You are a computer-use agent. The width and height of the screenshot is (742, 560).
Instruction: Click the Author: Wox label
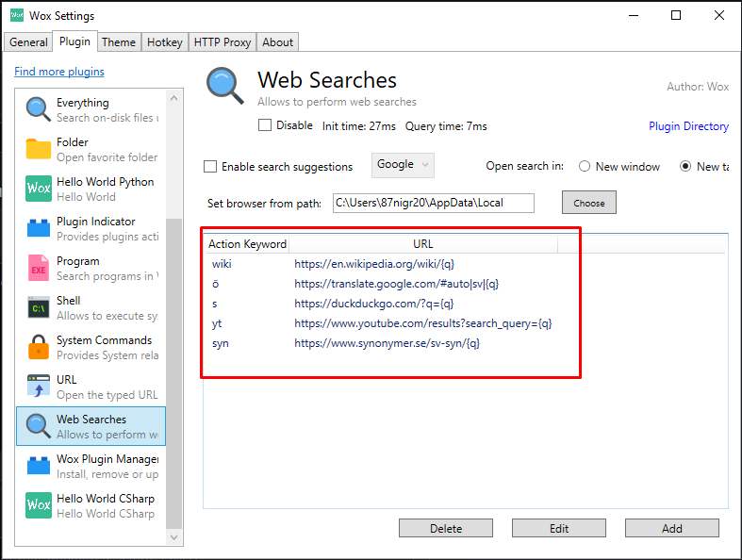point(698,87)
